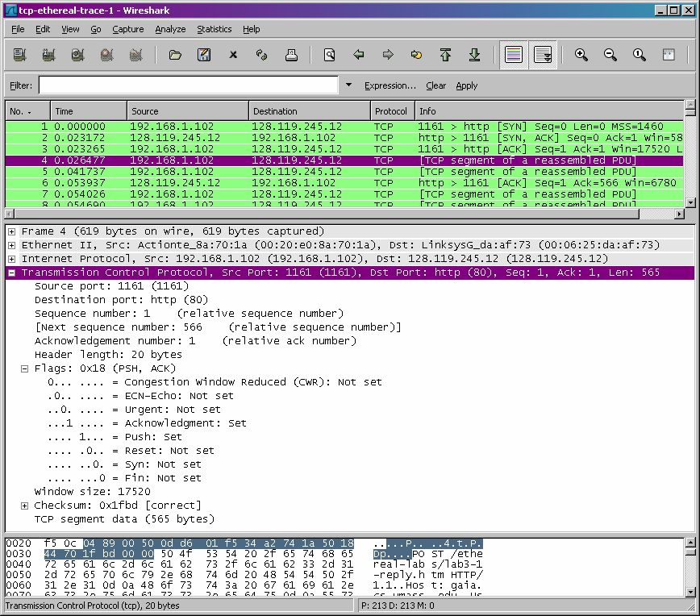
Task: Toggle the colorize packet list button
Action: coord(514,55)
